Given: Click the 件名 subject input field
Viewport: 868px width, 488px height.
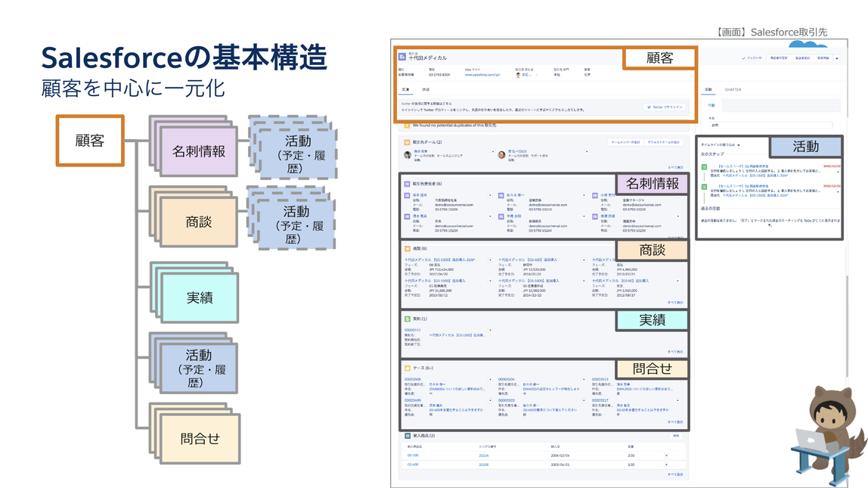Looking at the screenshot, I should coord(770,125).
